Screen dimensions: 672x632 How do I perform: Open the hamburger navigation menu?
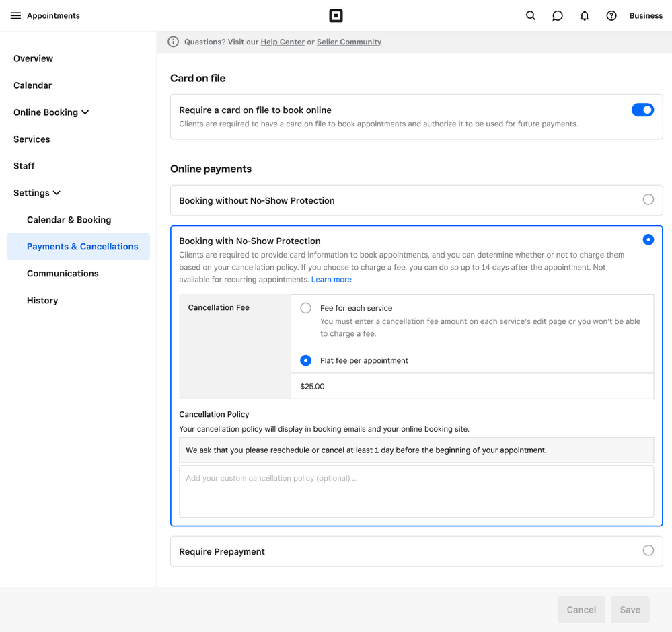(15, 15)
